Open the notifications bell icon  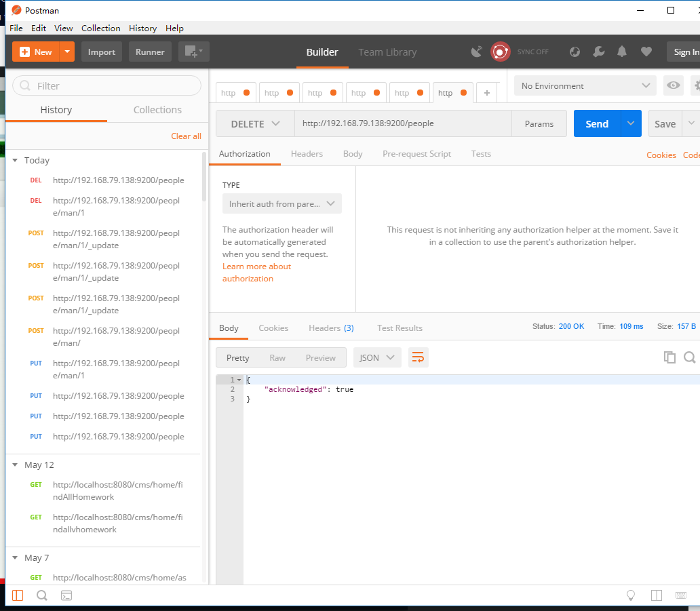[x=622, y=52]
